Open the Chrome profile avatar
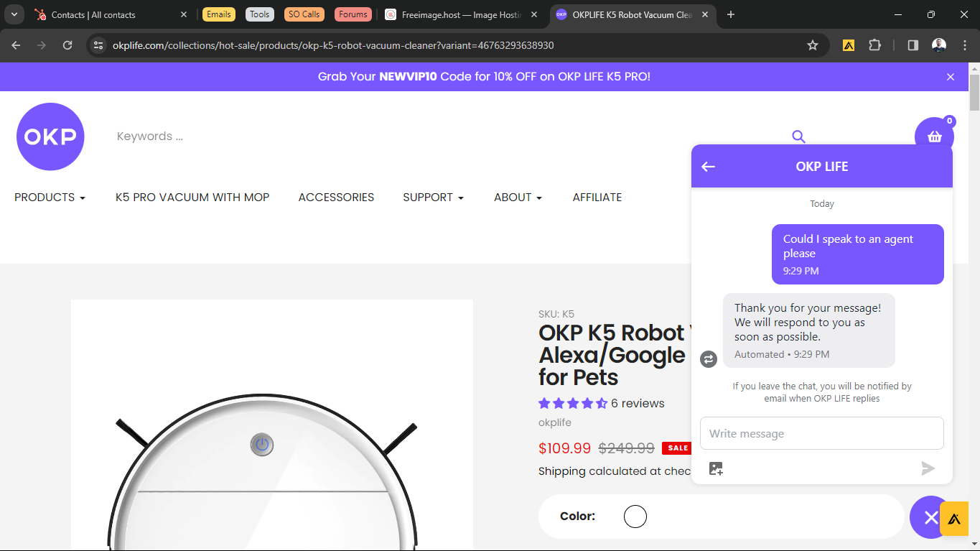This screenshot has height=551, width=980. [939, 45]
